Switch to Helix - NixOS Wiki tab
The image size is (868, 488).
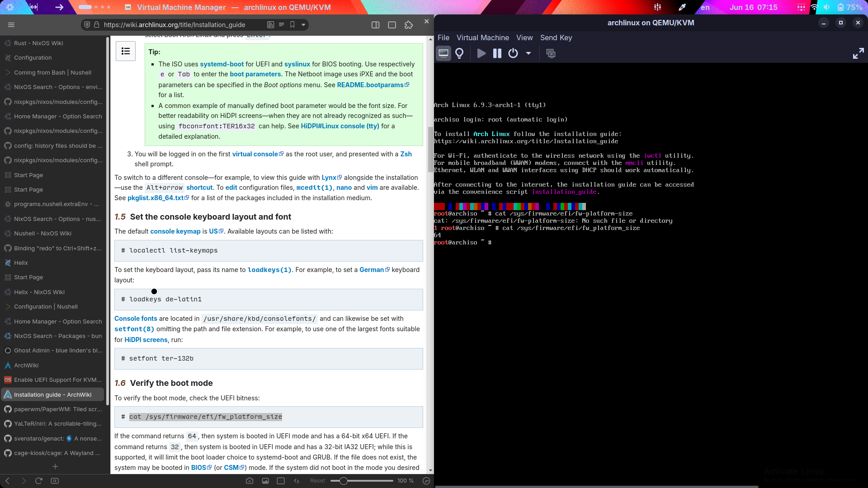53,292
